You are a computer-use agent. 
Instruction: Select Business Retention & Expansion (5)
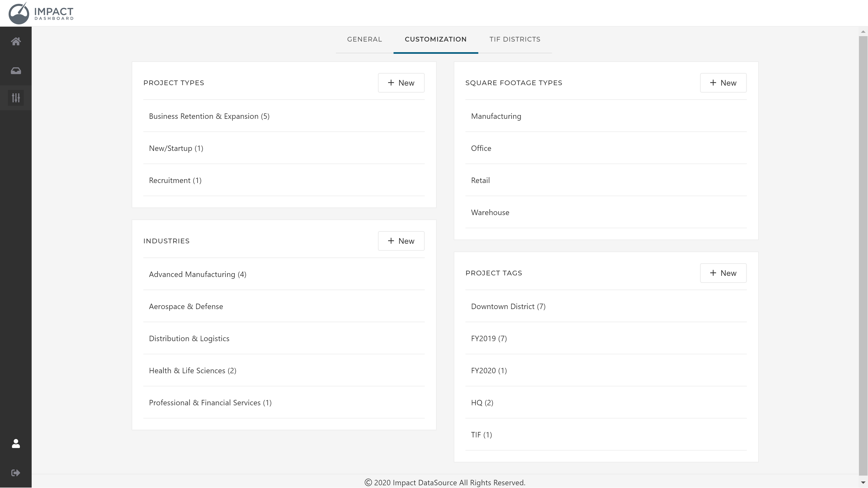click(x=284, y=116)
